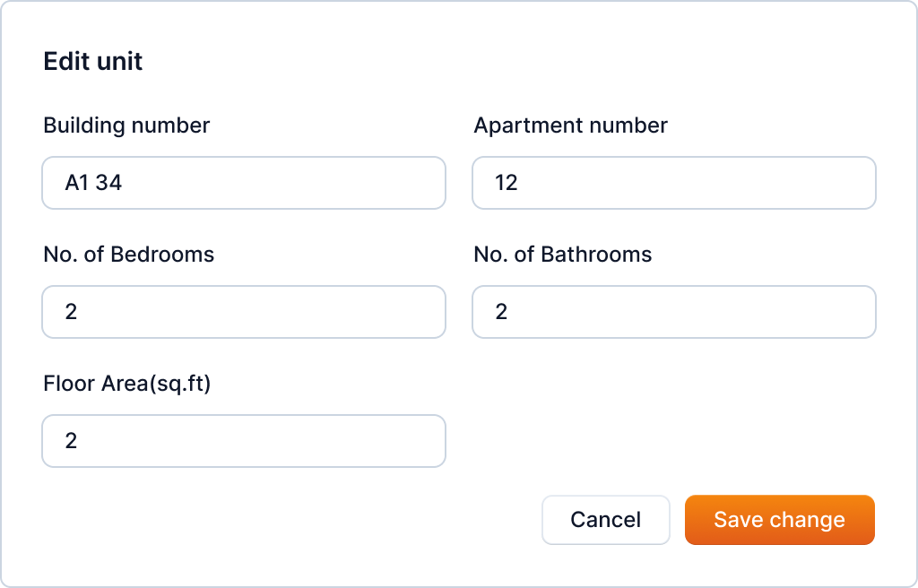The height and width of the screenshot is (588, 918).
Task: Click the "2" value under Floor Area
Action: pyautogui.click(x=71, y=441)
